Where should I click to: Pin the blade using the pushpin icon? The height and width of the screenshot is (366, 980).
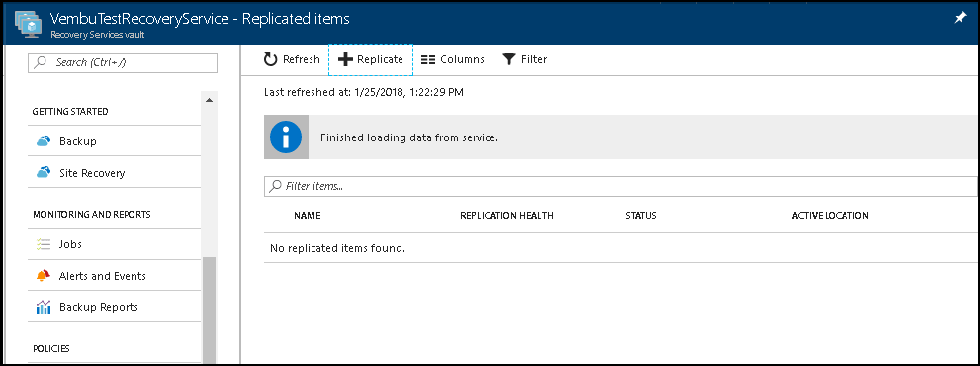coord(960,19)
